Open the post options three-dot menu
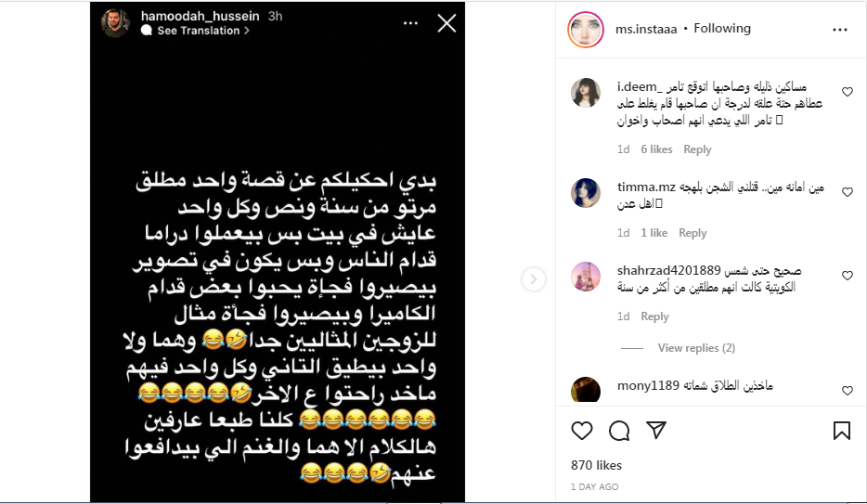 pos(840,30)
